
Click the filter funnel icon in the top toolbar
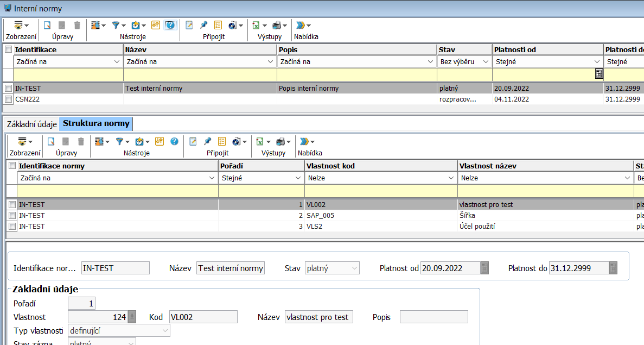pos(116,25)
